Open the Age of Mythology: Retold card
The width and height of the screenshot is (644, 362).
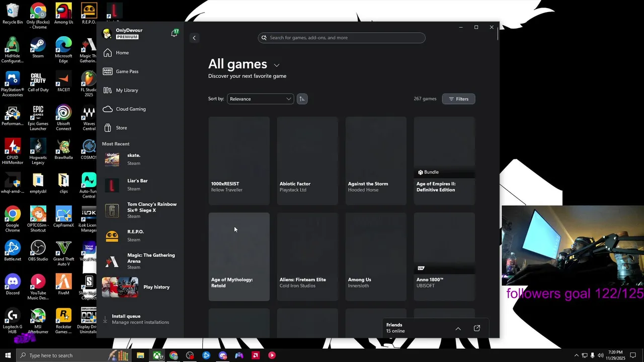click(x=239, y=256)
